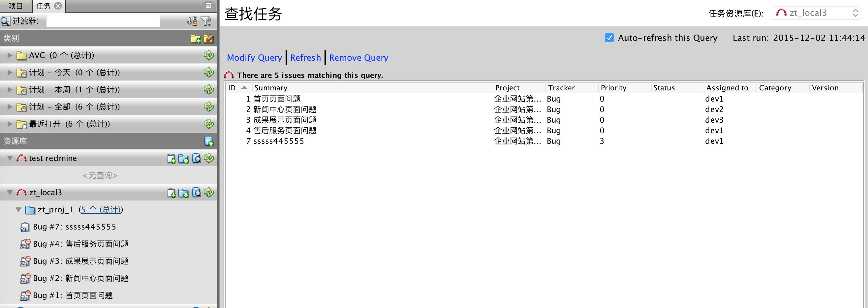Click the Bug #1 task icon
868x308 pixels.
coord(25,295)
